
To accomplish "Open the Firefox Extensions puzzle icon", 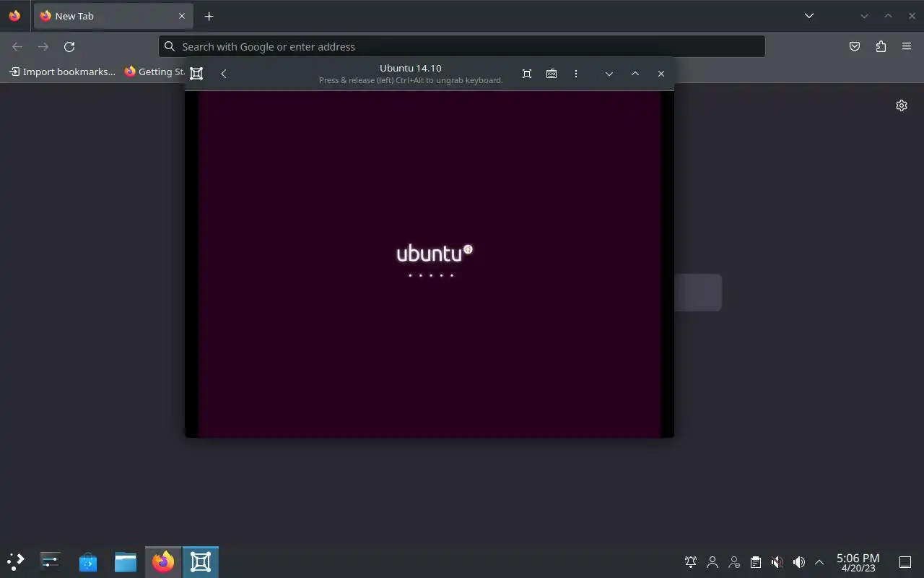I will click(881, 47).
